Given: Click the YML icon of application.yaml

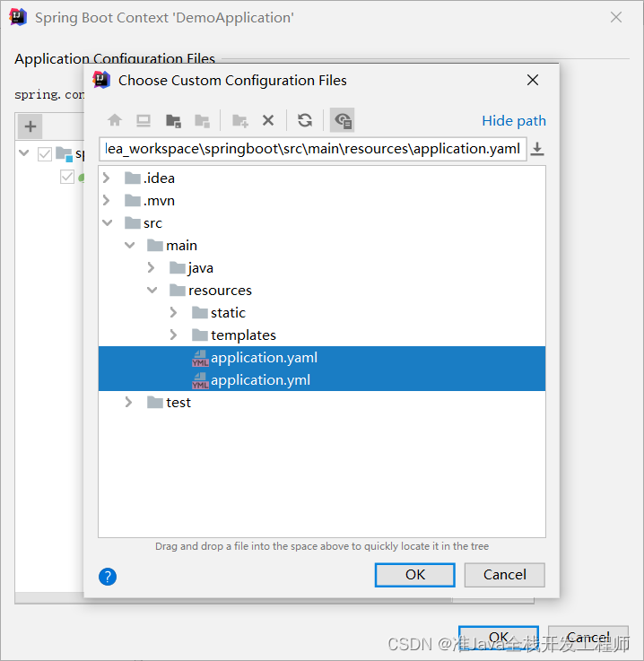Looking at the screenshot, I should tap(200, 359).
